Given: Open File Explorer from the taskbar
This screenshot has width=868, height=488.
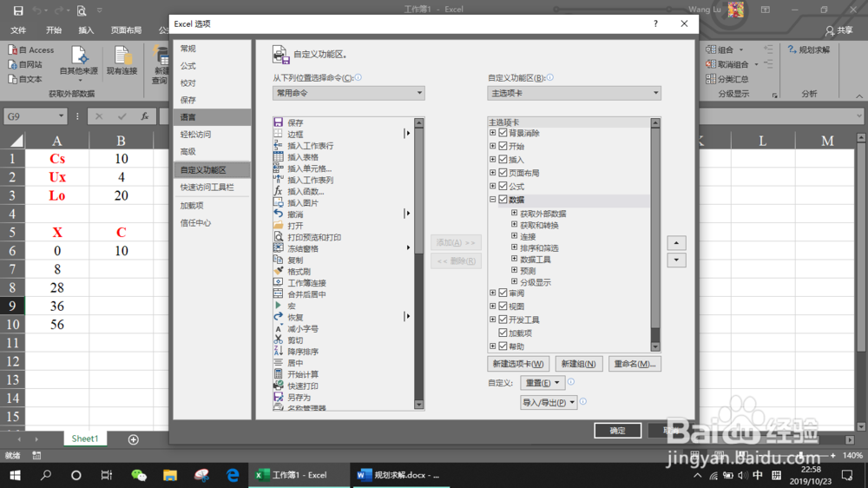Looking at the screenshot, I should click(170, 475).
